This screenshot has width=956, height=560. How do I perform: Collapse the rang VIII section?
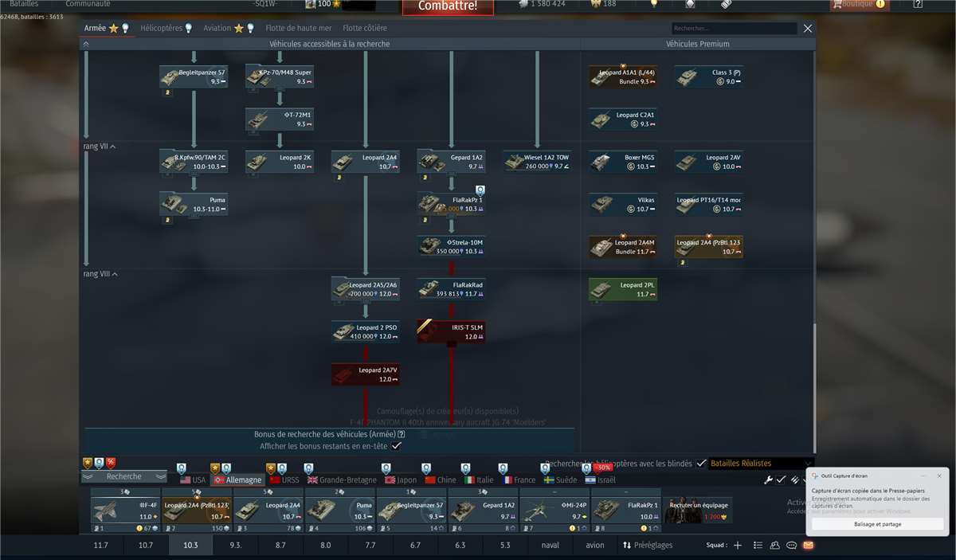[115, 274]
